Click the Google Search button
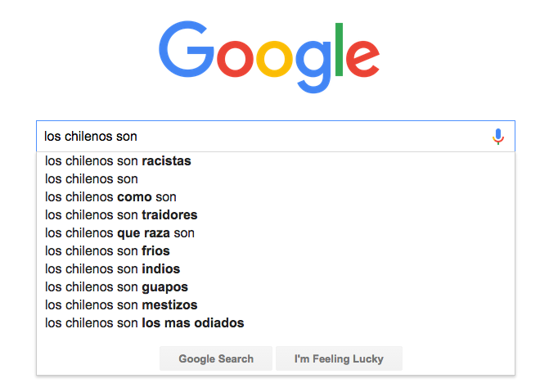549x392 pixels. point(216,358)
